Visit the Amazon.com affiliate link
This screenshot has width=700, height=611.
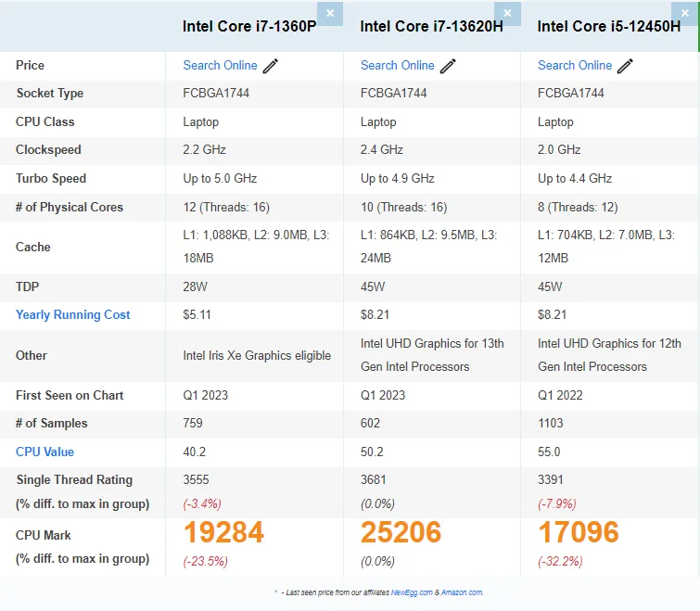pyautogui.click(x=462, y=592)
